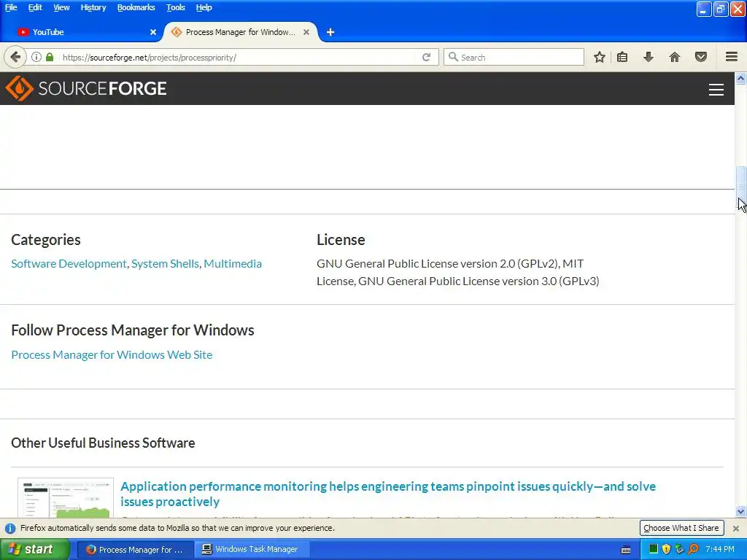Open the System Shells category link
This screenshot has width=747, height=560.
165,264
